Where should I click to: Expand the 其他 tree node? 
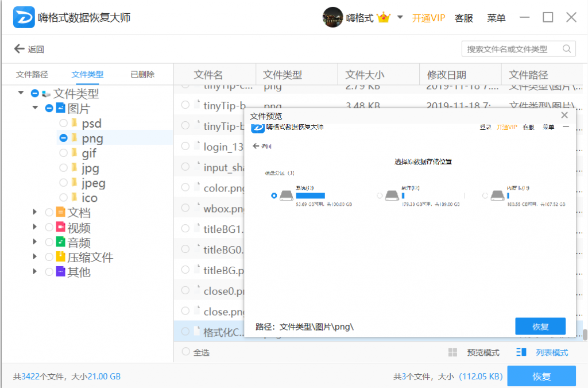pyautogui.click(x=35, y=271)
